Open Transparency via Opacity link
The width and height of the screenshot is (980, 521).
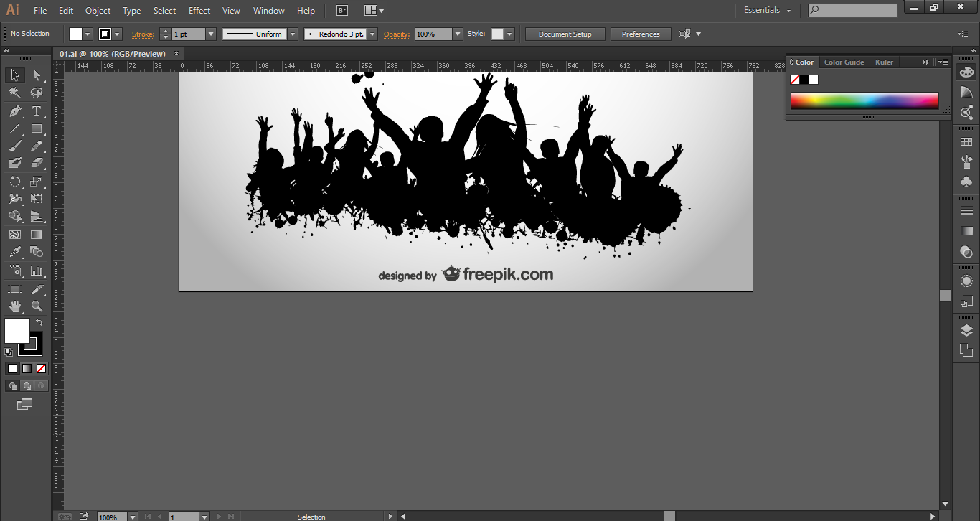pyautogui.click(x=396, y=34)
